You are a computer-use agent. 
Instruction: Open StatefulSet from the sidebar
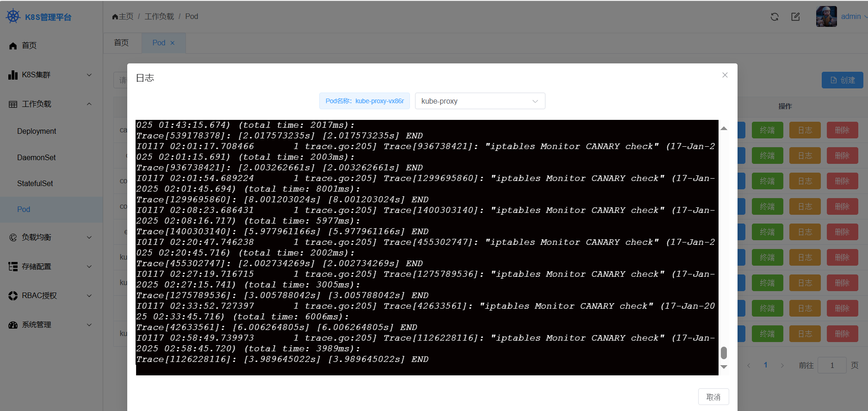coord(35,183)
